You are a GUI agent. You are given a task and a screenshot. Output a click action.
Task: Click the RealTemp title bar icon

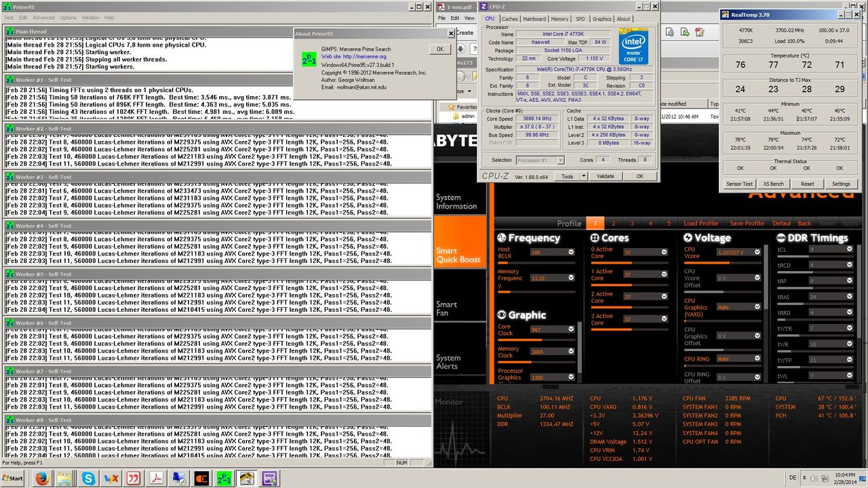[x=726, y=14]
